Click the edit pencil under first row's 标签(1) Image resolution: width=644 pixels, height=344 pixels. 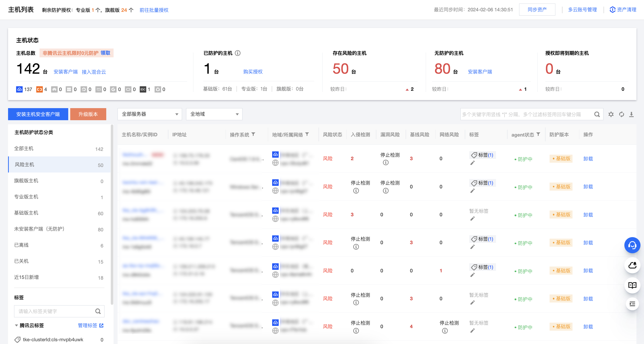coord(473,163)
